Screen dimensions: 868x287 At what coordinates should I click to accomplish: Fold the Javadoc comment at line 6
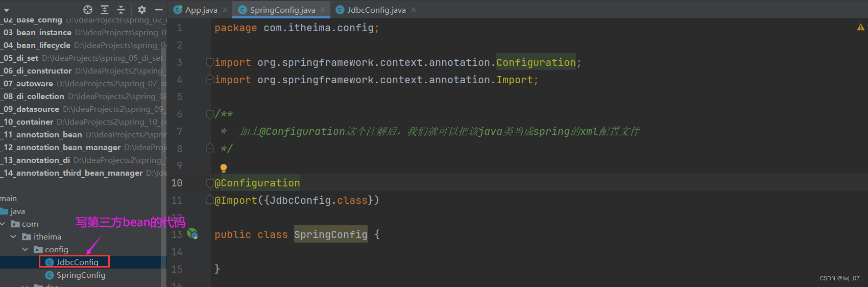(x=210, y=114)
